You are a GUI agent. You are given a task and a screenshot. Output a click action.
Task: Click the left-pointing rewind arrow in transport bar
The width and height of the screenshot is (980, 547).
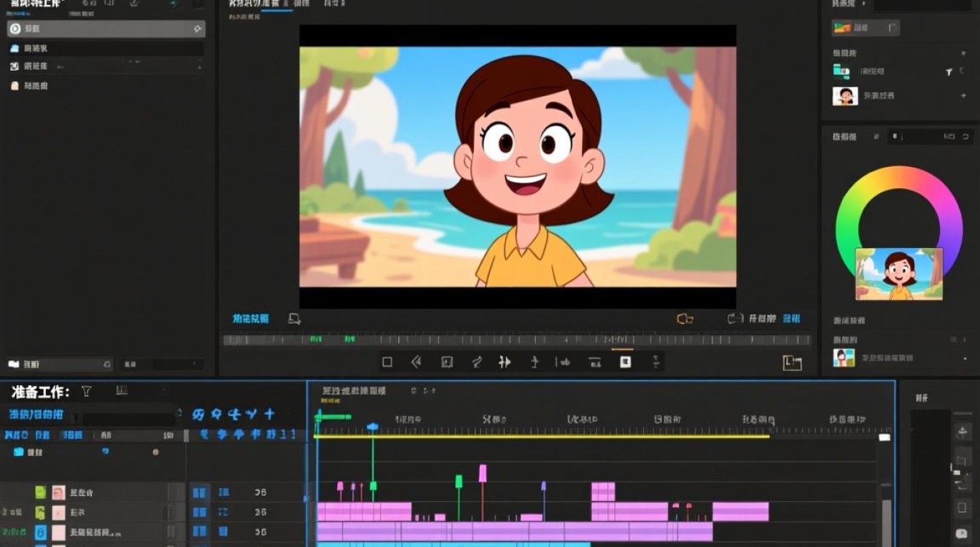point(416,362)
